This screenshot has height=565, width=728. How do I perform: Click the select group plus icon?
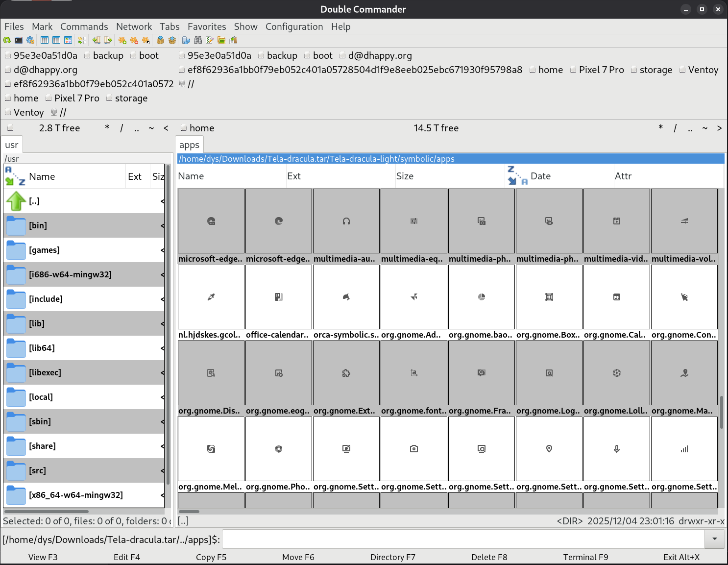(122, 40)
